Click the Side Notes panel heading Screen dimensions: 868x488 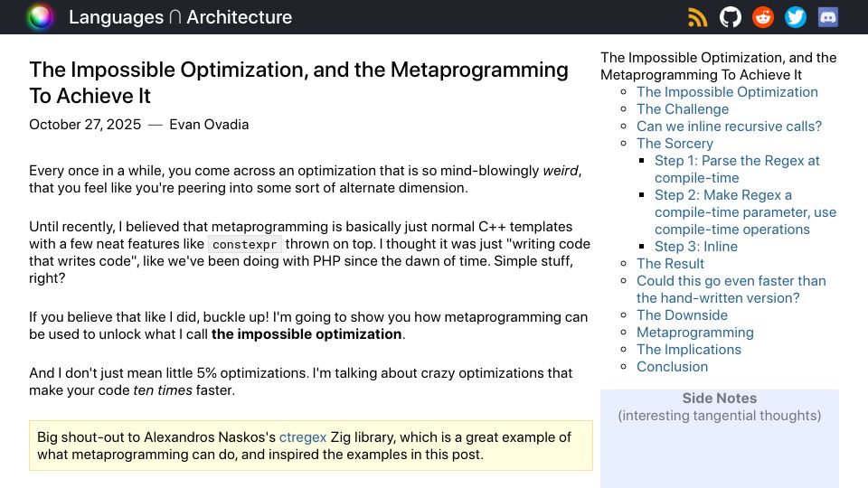[719, 398]
